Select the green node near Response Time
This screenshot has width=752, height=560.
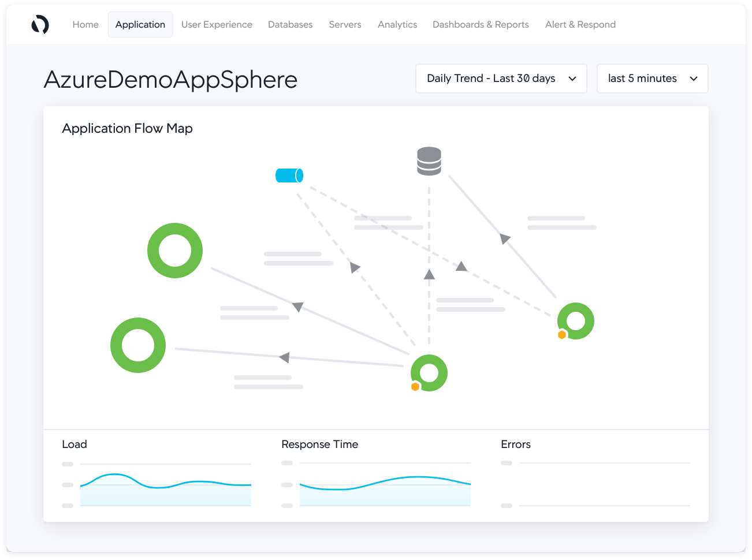tap(429, 373)
